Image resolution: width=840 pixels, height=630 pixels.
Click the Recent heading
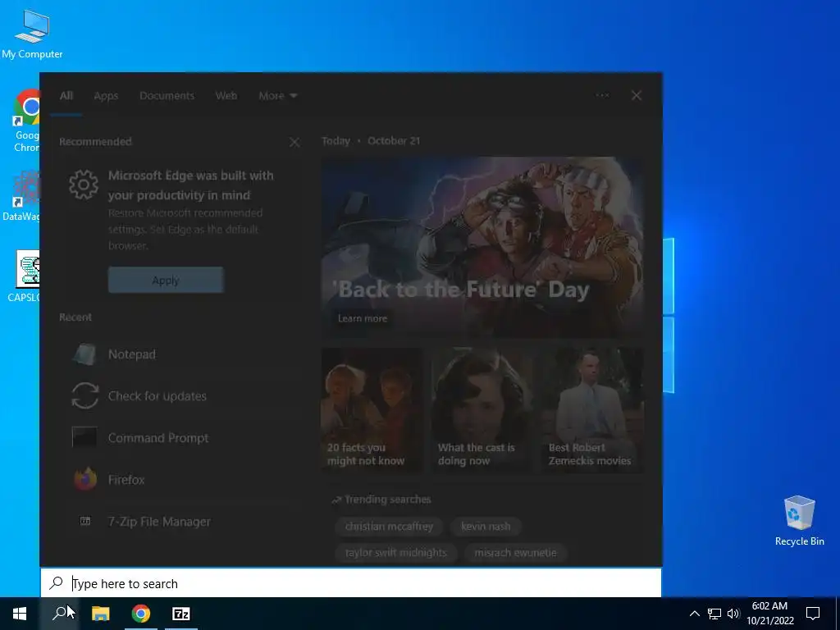coord(75,317)
